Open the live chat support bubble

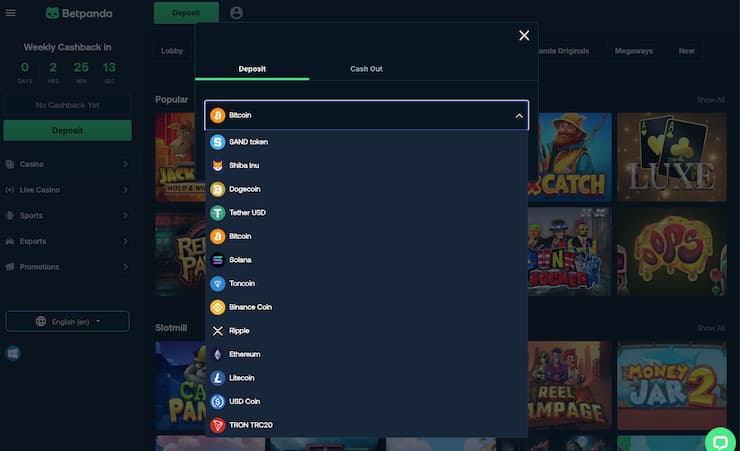pos(720,440)
